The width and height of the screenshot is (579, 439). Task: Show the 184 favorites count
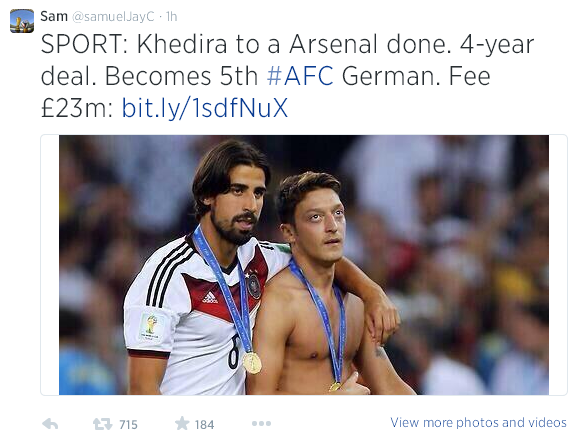point(204,425)
